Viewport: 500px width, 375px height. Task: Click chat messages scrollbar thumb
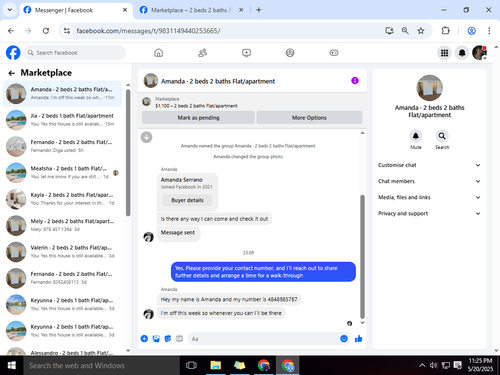point(362,257)
